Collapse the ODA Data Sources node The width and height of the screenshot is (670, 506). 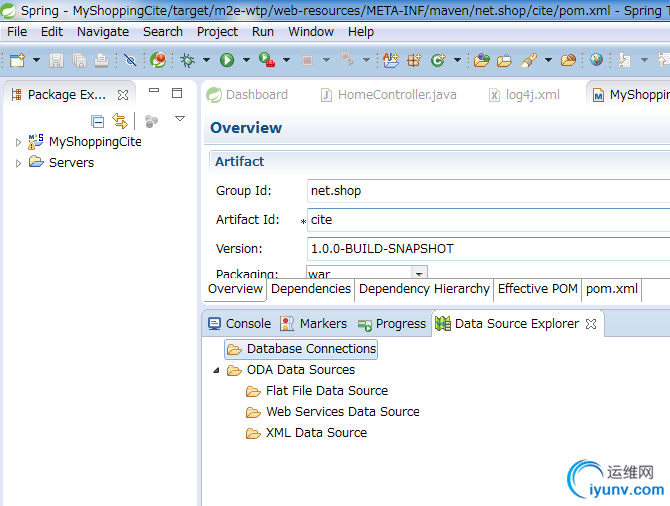tap(217, 370)
